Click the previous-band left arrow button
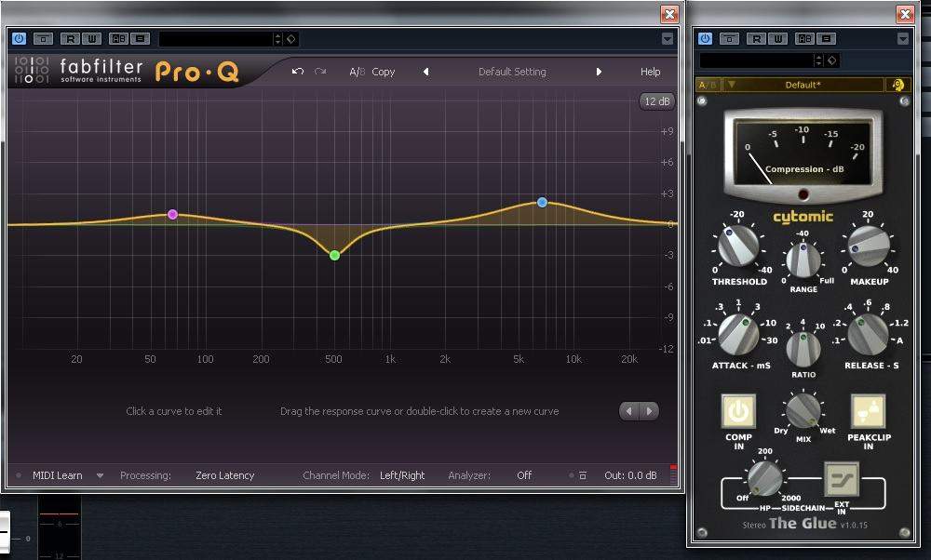931x560 pixels. [628, 410]
